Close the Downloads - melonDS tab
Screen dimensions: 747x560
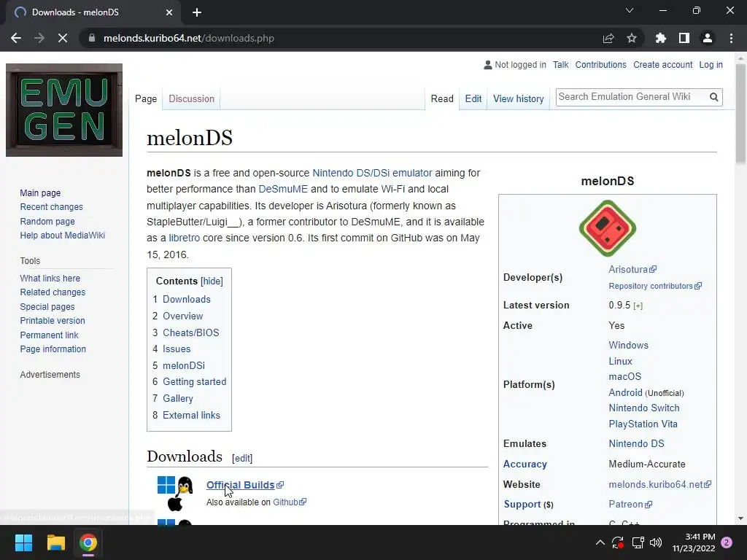[x=169, y=12]
